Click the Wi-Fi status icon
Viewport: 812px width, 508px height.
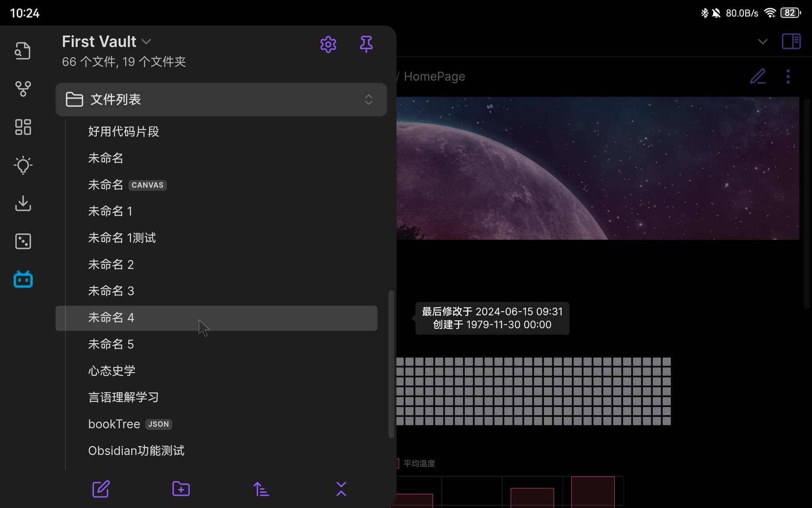tap(770, 13)
